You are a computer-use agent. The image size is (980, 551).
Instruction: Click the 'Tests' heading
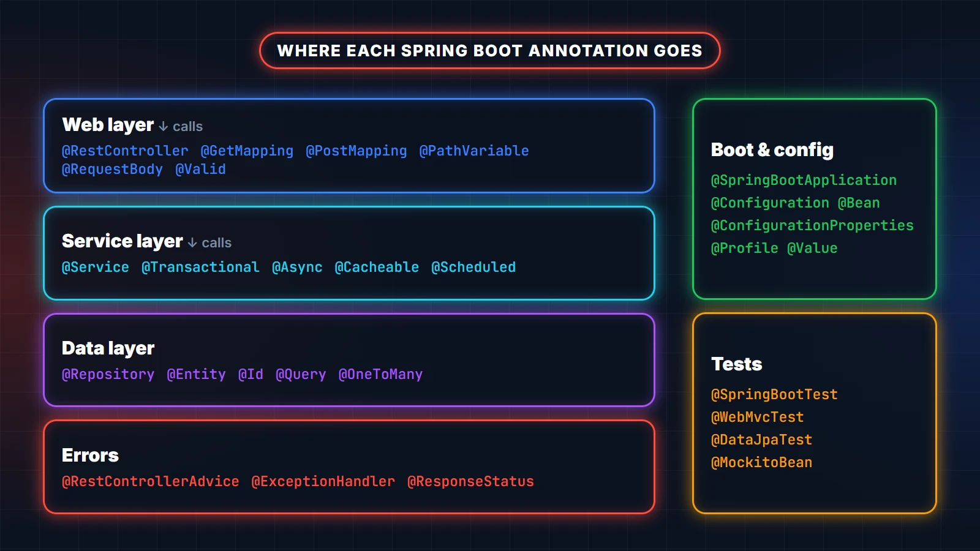736,364
